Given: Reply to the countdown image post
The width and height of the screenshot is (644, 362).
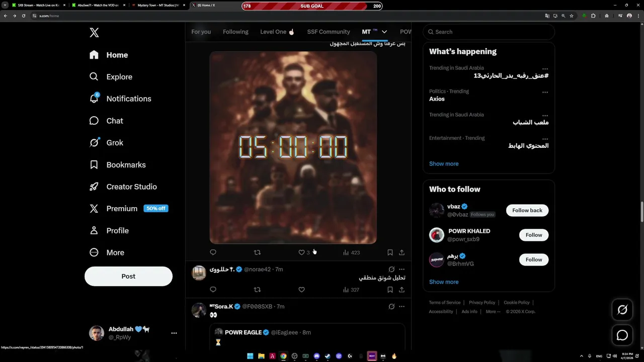Looking at the screenshot, I should click(x=213, y=252).
